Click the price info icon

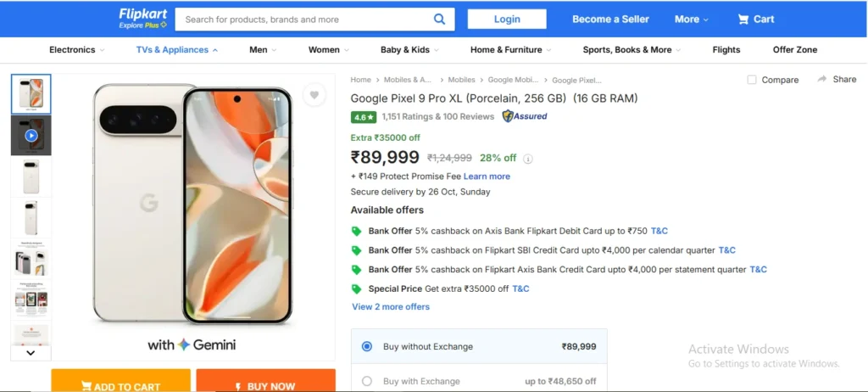528,159
